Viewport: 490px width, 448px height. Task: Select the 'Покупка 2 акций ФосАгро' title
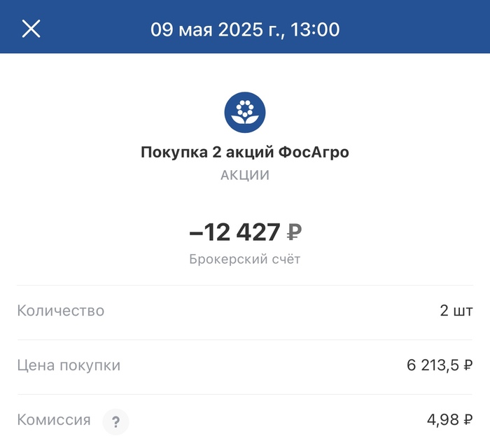pos(245,152)
